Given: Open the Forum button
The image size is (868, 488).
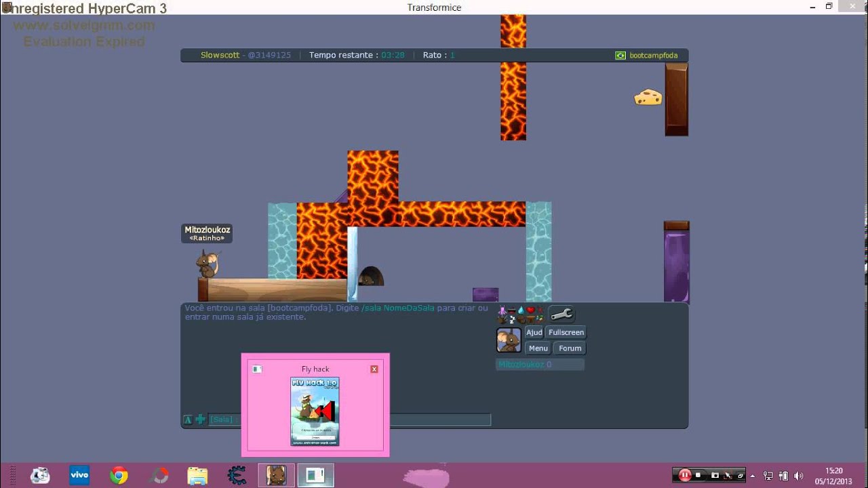Looking at the screenshot, I should 570,348.
